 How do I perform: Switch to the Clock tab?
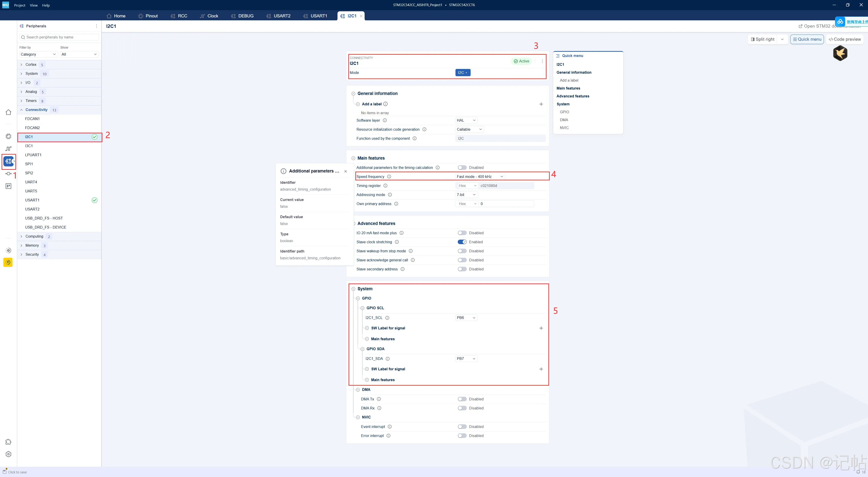point(209,16)
